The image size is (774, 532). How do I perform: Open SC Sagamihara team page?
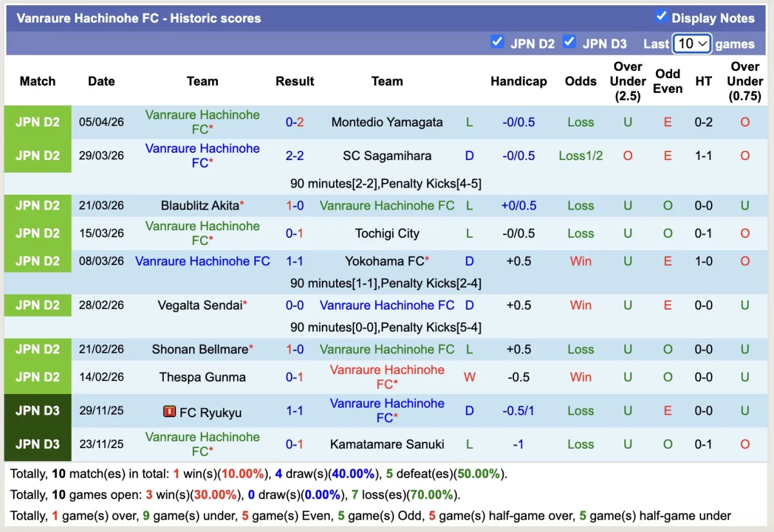(387, 156)
